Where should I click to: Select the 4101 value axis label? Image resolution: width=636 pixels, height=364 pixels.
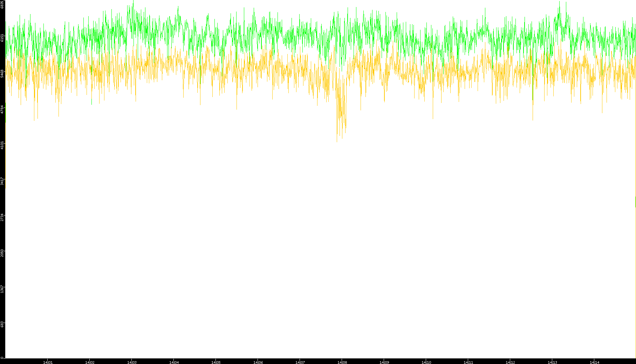[2, 145]
